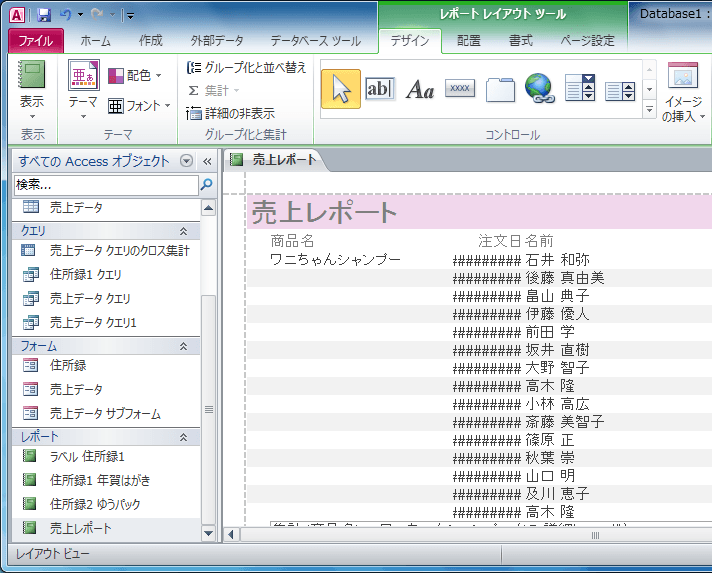Screen dimensions: 712x573
Task: Open the 外部データ ribbon tab
Action: pyautogui.click(x=216, y=41)
